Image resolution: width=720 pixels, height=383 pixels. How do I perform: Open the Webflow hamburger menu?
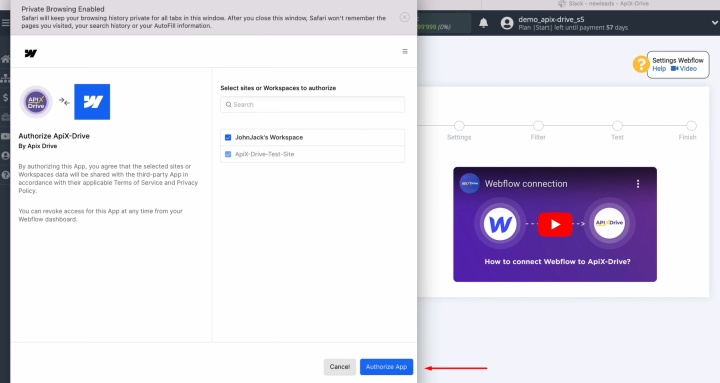tap(405, 51)
